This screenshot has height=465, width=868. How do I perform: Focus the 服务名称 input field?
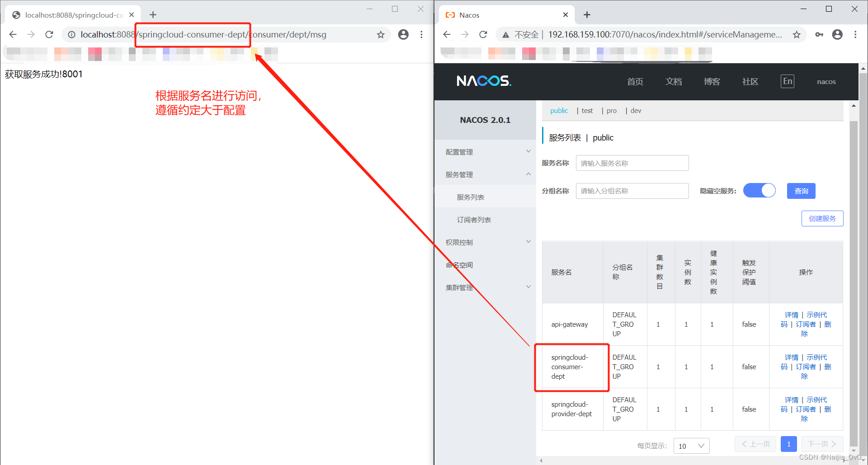(x=632, y=163)
